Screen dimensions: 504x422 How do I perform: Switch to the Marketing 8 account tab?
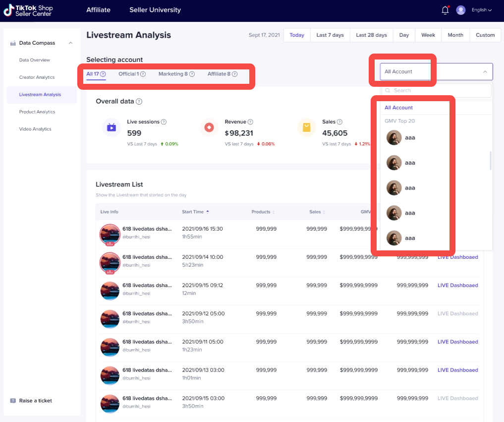[x=173, y=74]
